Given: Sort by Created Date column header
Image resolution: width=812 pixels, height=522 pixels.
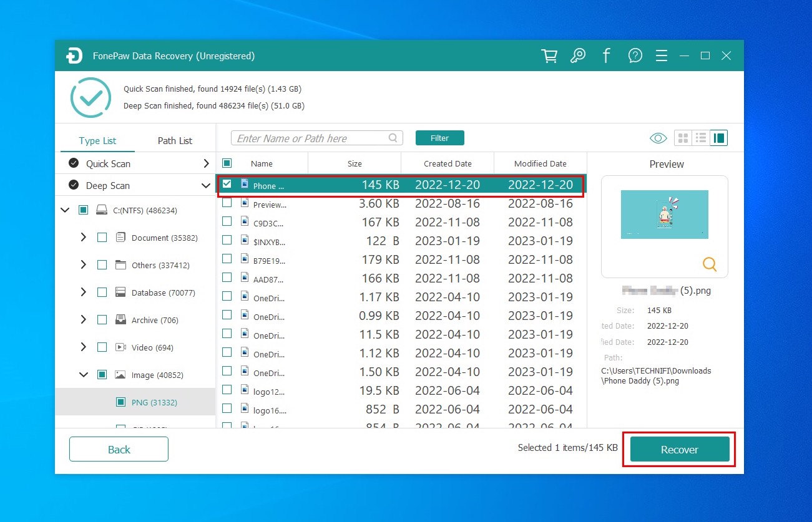Looking at the screenshot, I should click(x=448, y=163).
